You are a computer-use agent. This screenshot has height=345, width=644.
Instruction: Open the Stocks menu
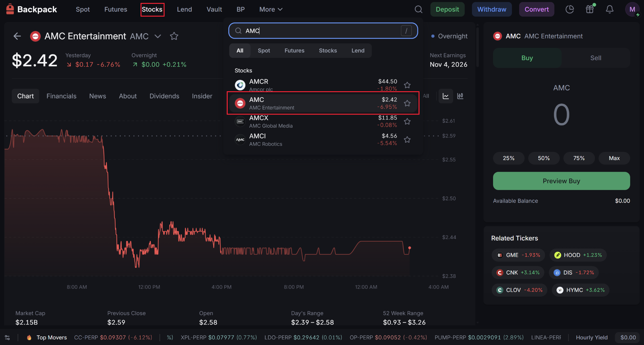coord(152,9)
